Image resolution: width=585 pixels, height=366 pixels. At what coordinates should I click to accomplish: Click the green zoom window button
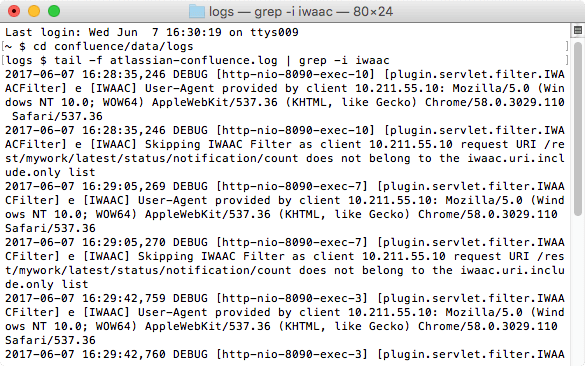[x=54, y=11]
